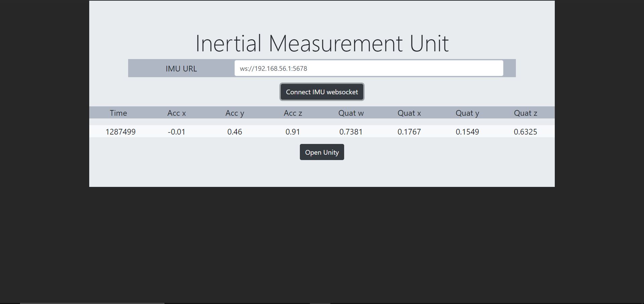
Task: Focus the IMU URL input field
Action: click(369, 68)
